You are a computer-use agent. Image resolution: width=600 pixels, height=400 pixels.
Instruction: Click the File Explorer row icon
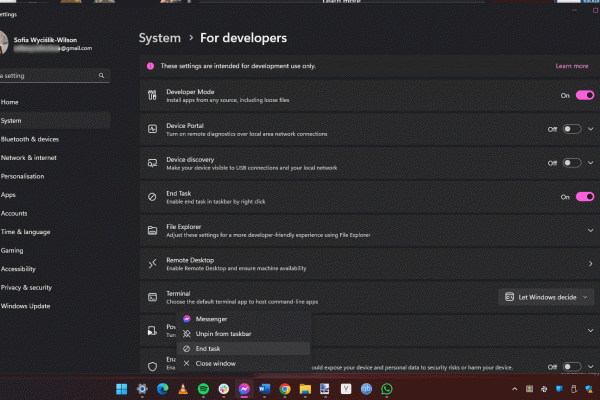tap(152, 230)
